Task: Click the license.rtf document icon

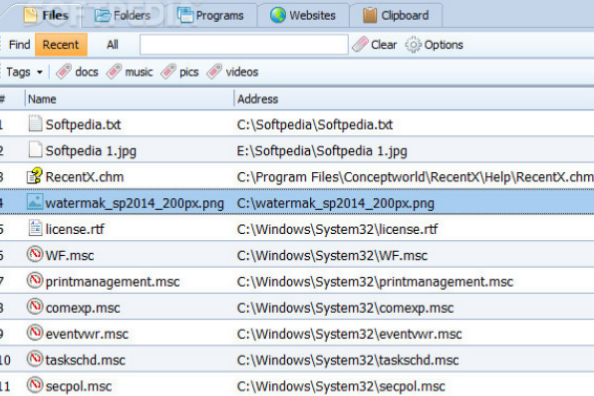Action: (35, 228)
